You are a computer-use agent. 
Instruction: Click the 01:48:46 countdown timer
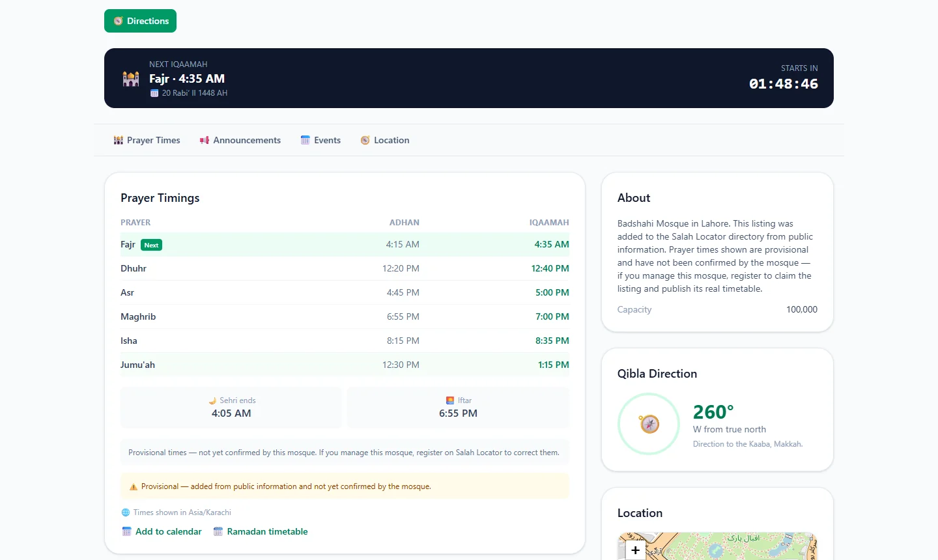(784, 84)
